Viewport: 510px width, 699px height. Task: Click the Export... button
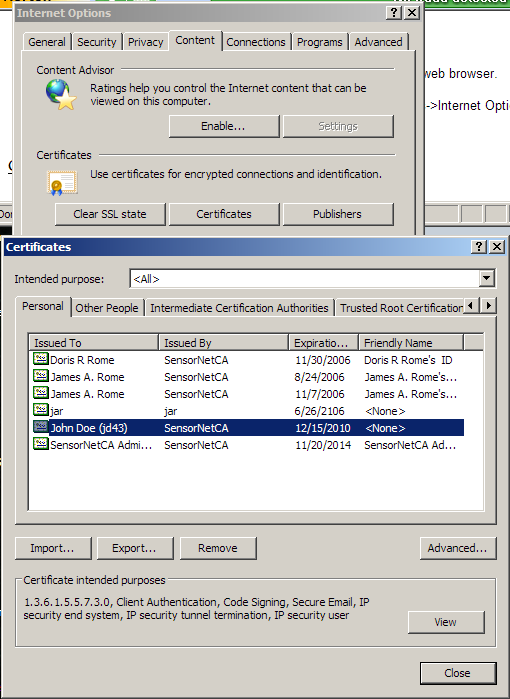pyautogui.click(x=135, y=548)
